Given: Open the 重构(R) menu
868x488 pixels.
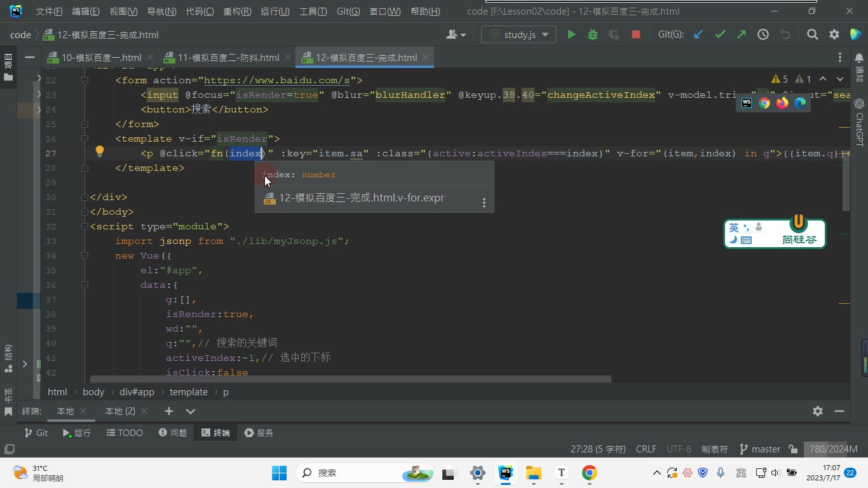Looking at the screenshot, I should pos(237,11).
